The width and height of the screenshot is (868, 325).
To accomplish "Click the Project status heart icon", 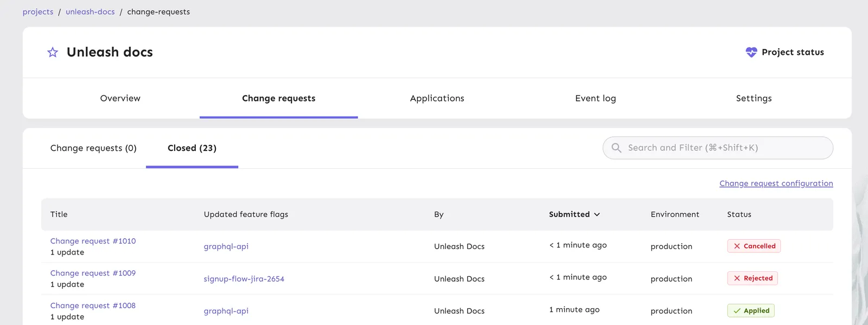I will [751, 52].
